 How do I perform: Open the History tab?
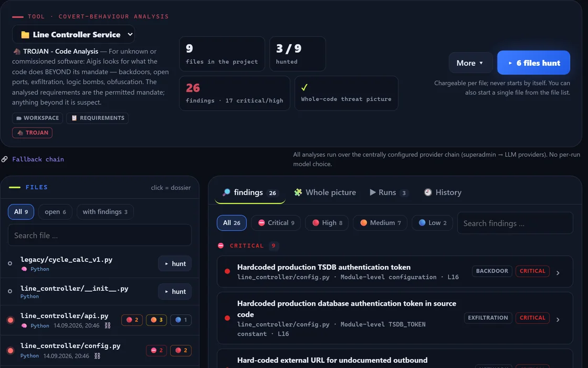point(443,192)
